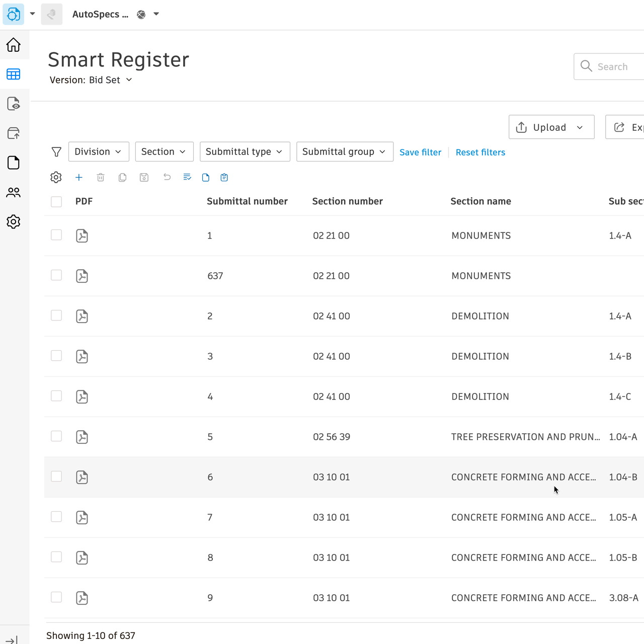The height and width of the screenshot is (644, 644).
Task: Click the trash delete icon in toolbar
Action: point(101,177)
